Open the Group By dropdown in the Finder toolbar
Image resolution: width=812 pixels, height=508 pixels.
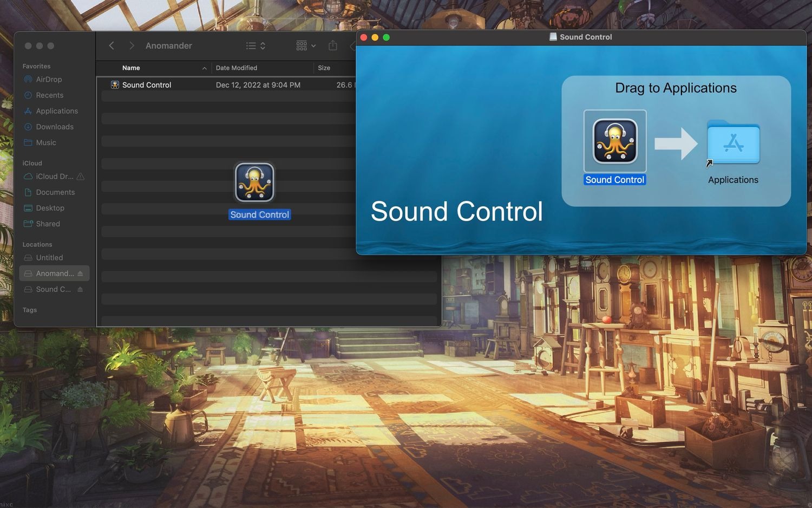pos(306,46)
